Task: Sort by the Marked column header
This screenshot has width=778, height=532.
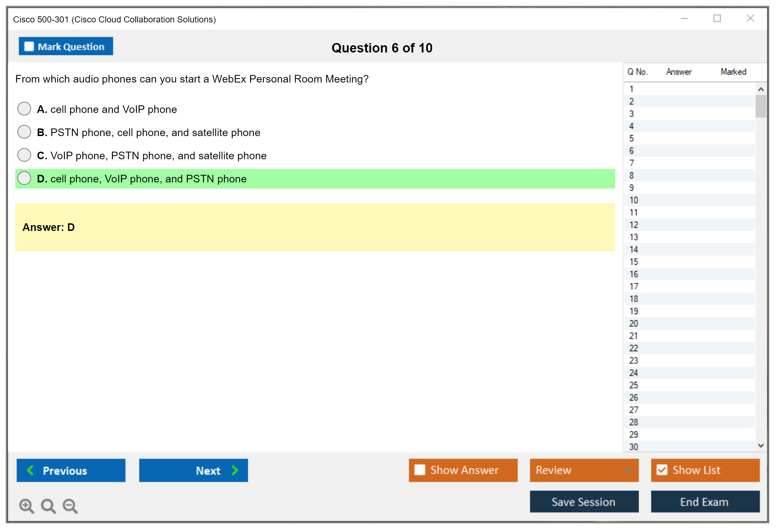Action: (x=733, y=72)
